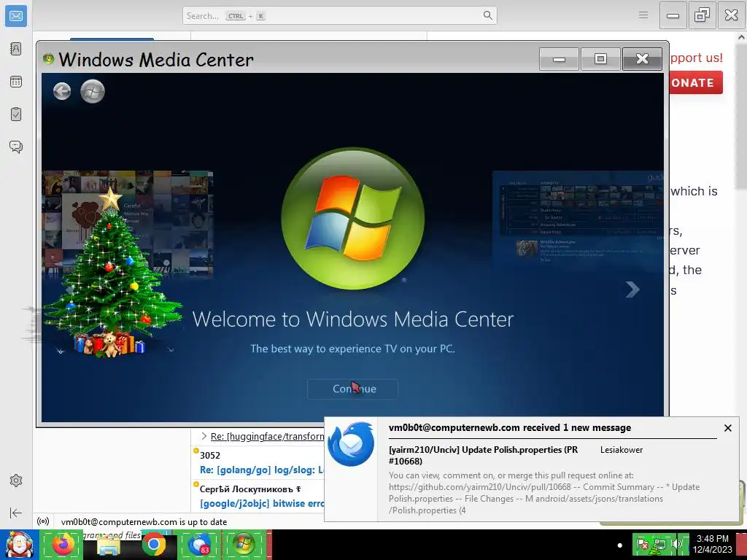747x560 pixels.
Task: Click status text vm0b0t@computernewb.com is up to date
Action: 144,522
